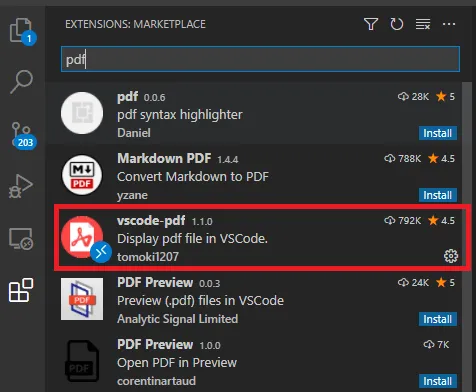Click 'Preview (.pdf) files in VSCode' description
Image resolution: width=476 pixels, height=392 pixels.
coord(200,301)
